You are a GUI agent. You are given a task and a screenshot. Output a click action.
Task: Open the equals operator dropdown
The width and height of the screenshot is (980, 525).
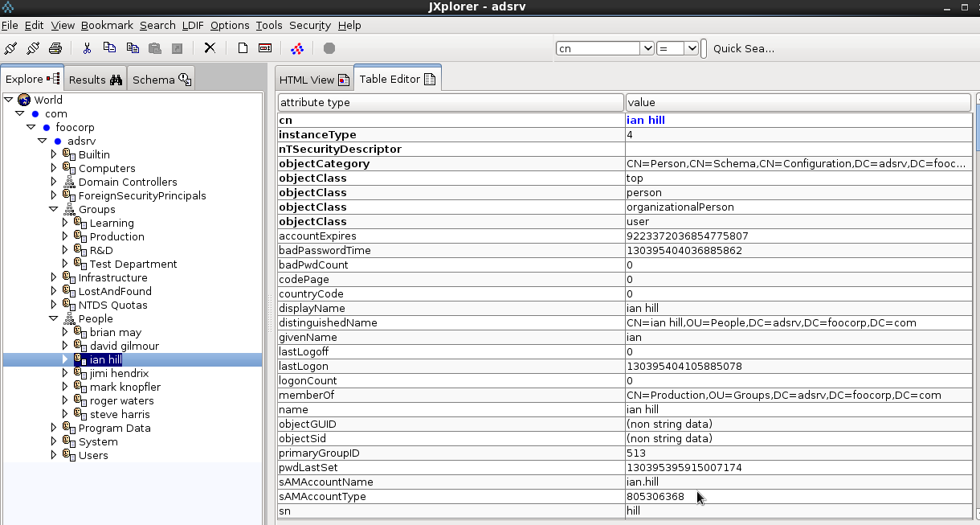(691, 48)
